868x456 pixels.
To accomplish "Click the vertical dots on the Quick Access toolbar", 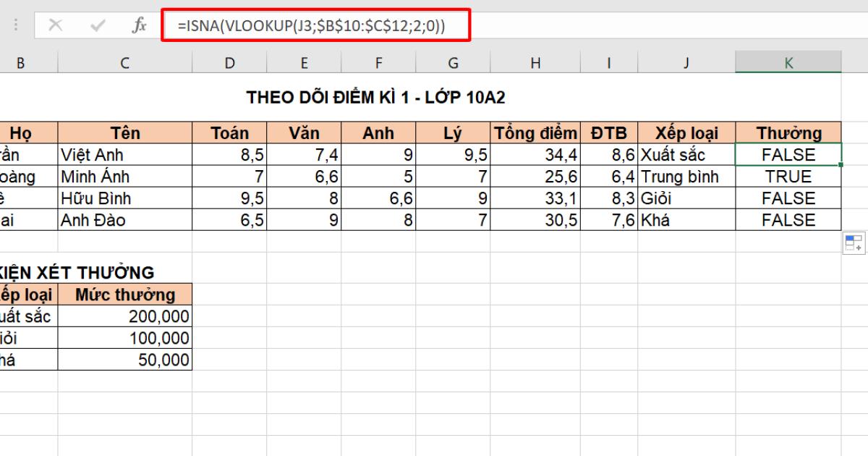I will point(15,23).
